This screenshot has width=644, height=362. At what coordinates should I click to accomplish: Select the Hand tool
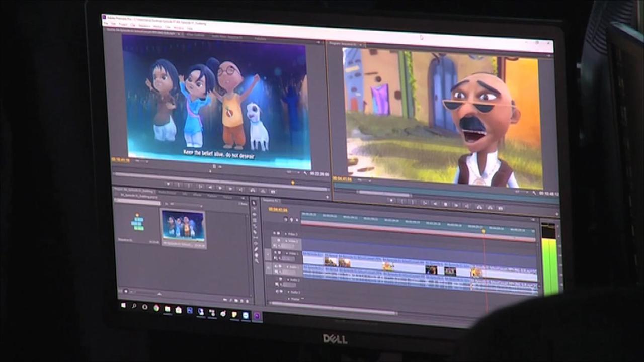pyautogui.click(x=256, y=255)
